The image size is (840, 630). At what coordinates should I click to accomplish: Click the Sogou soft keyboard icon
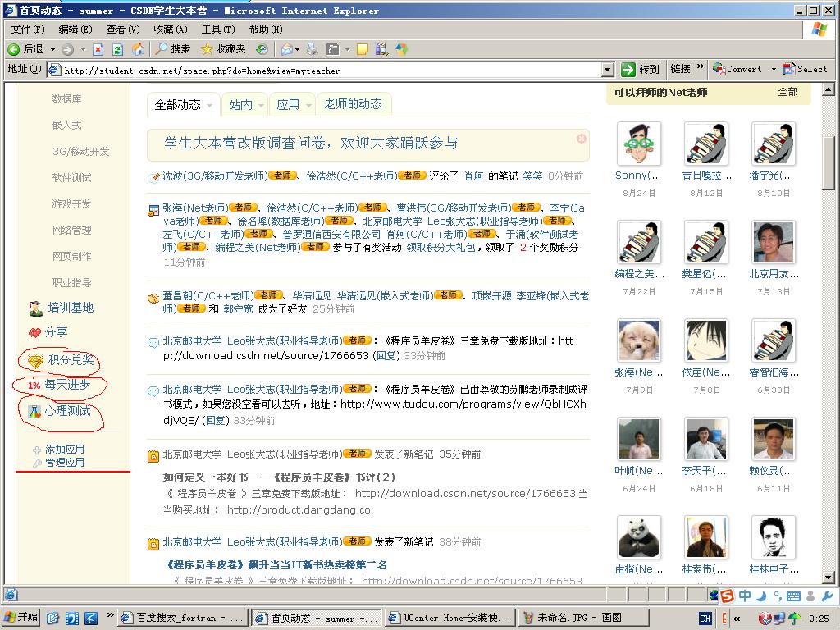[x=794, y=596]
